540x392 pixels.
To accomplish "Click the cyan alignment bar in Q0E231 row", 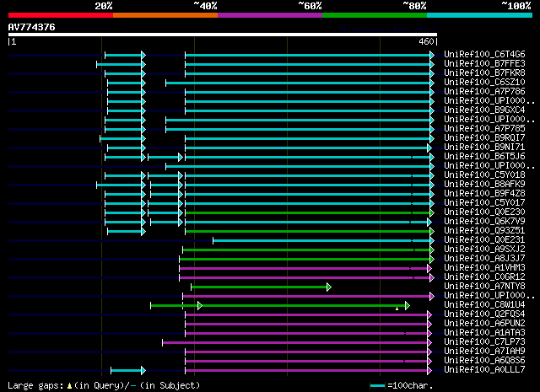I will click(323, 240).
